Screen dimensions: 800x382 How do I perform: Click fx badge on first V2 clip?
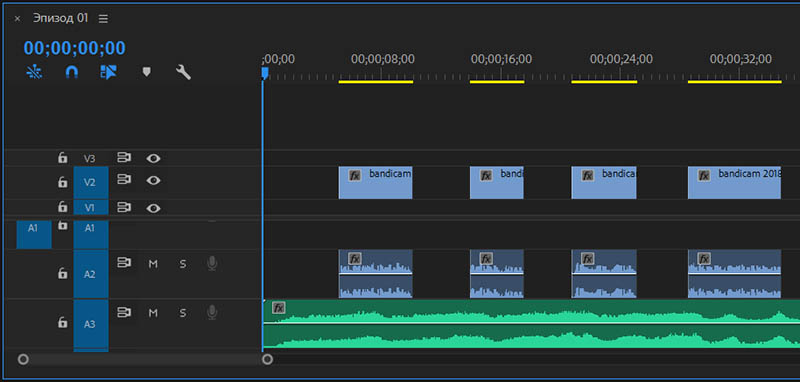click(x=355, y=175)
